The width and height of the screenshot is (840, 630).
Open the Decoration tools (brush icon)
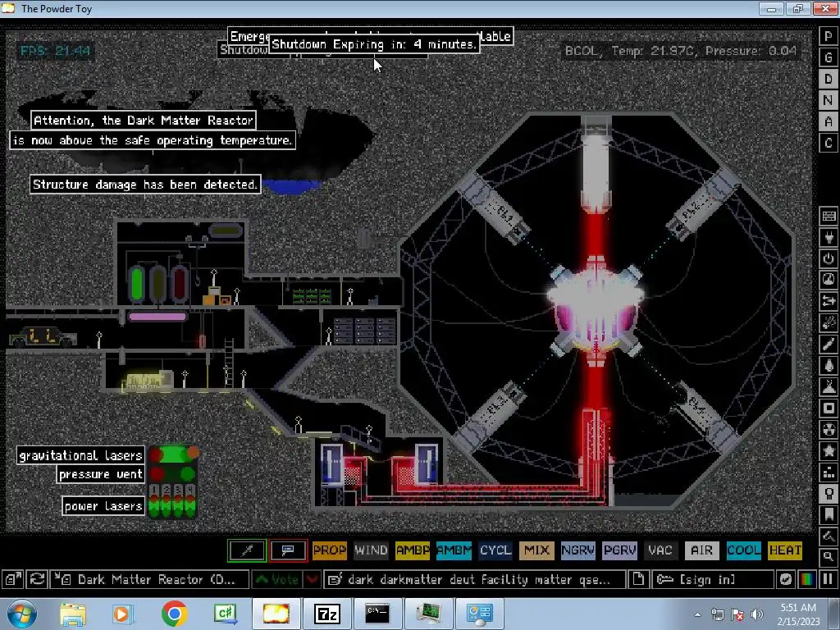coord(829,536)
